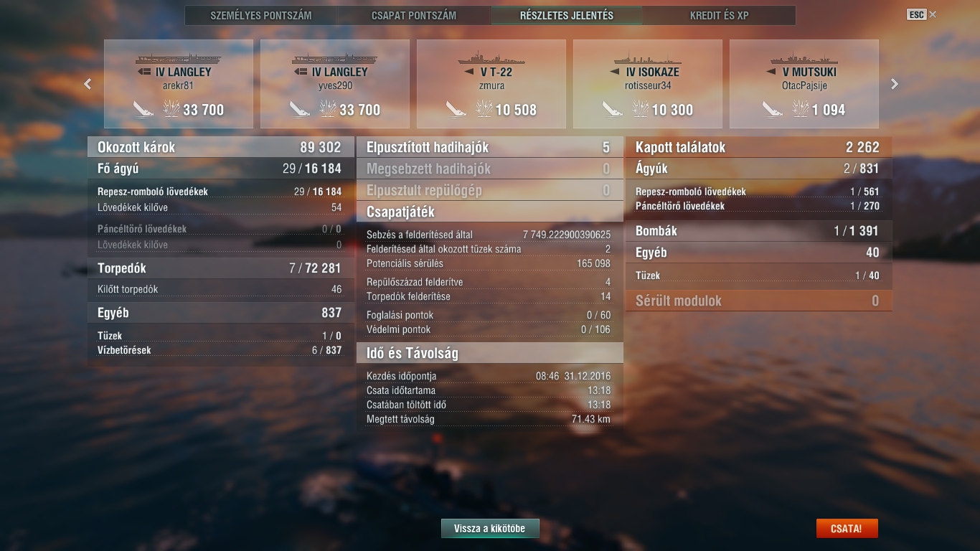980x551 pixels.
Task: Open the Kredit és XP tab
Action: point(720,15)
